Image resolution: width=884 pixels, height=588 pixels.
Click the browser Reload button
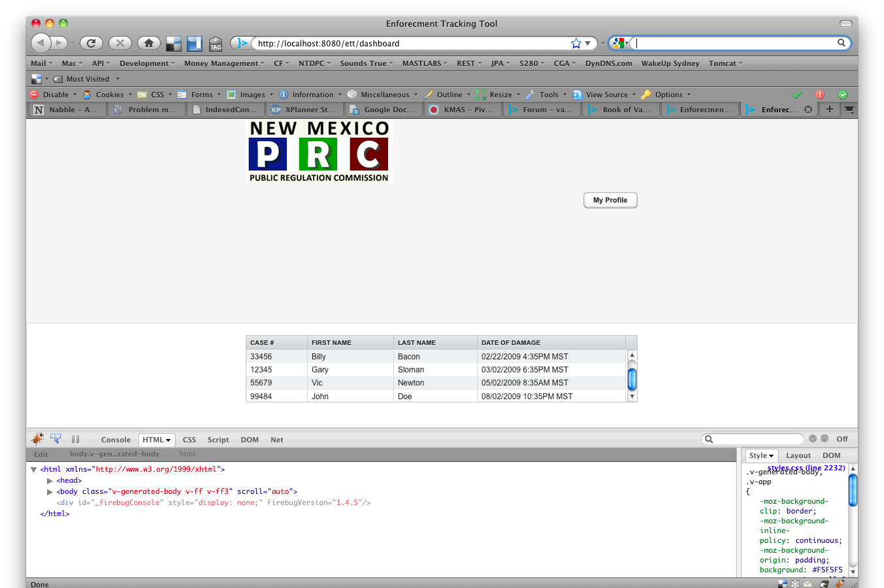[91, 43]
